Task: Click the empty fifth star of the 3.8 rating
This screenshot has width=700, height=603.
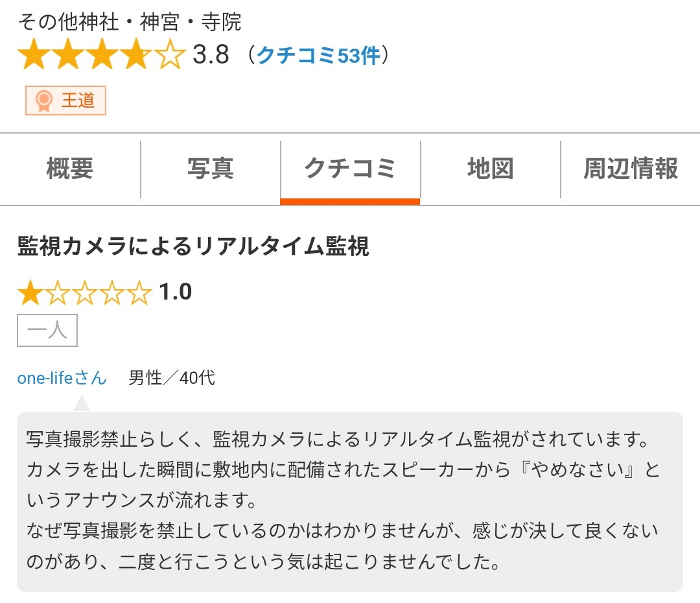Action: point(170,56)
